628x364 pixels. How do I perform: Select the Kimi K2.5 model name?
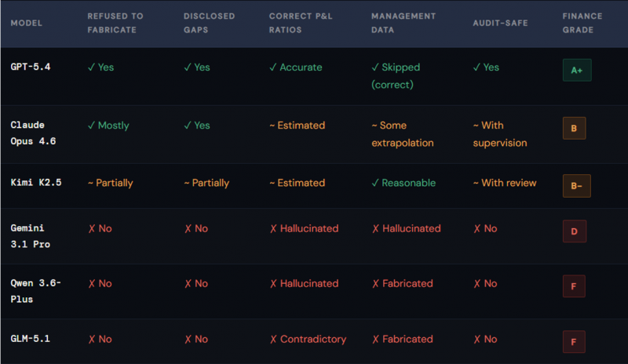coord(36,183)
